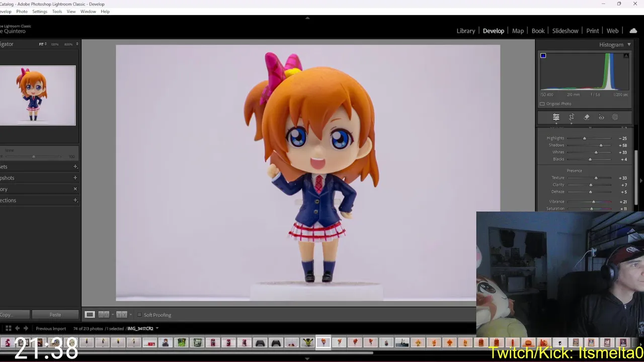Set navigator zoom to 100%
The height and width of the screenshot is (362, 644).
[x=54, y=44]
